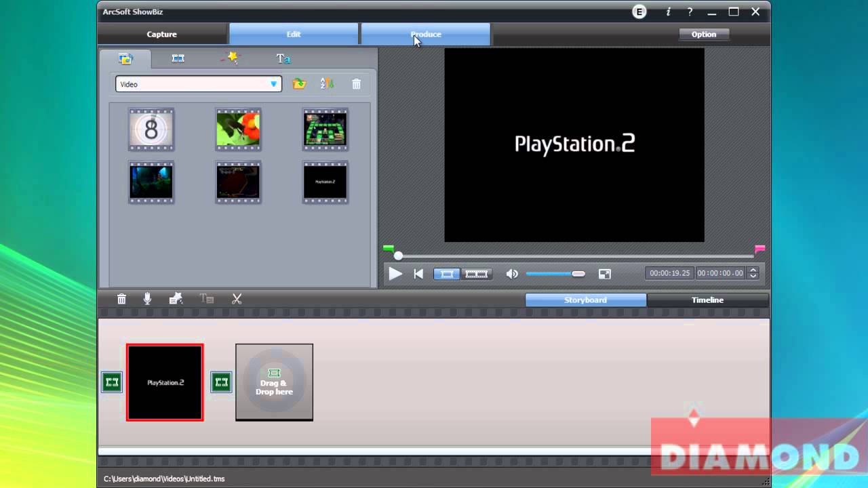Image resolution: width=868 pixels, height=488 pixels.
Task: Open transition slot before the PlayStation 2 clip
Action: coord(112,382)
